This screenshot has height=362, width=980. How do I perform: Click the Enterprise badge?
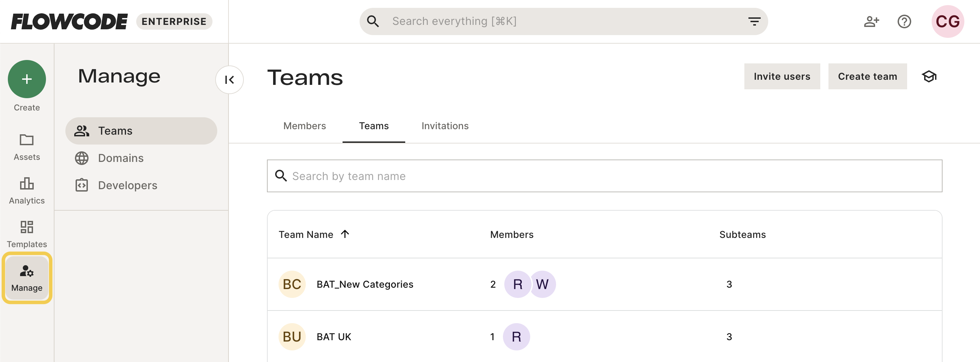coord(174,21)
